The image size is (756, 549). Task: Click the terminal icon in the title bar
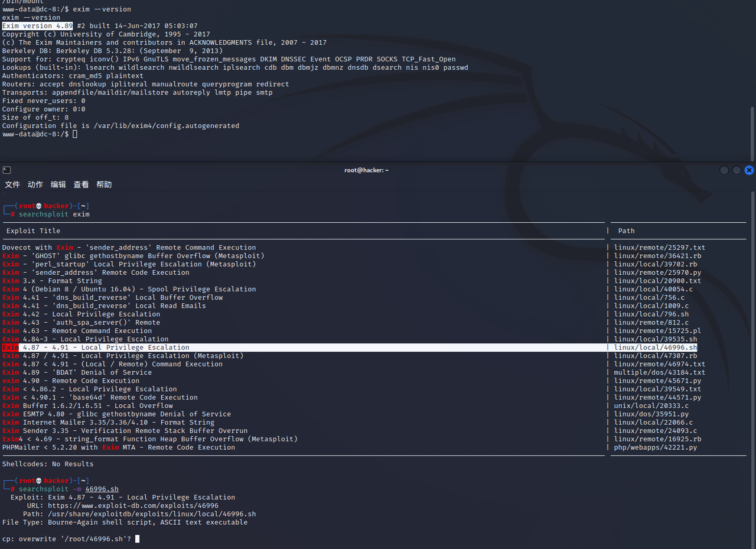tap(6, 170)
